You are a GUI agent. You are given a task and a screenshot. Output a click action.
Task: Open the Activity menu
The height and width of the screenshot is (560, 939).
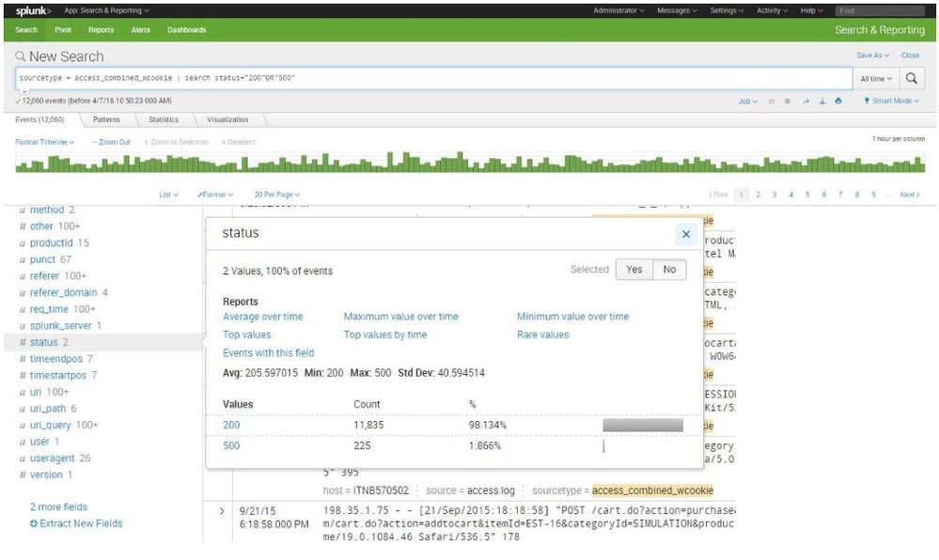[x=772, y=10]
